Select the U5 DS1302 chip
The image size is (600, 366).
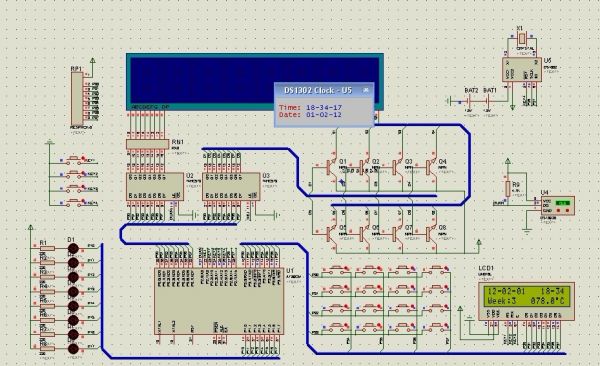(x=522, y=69)
